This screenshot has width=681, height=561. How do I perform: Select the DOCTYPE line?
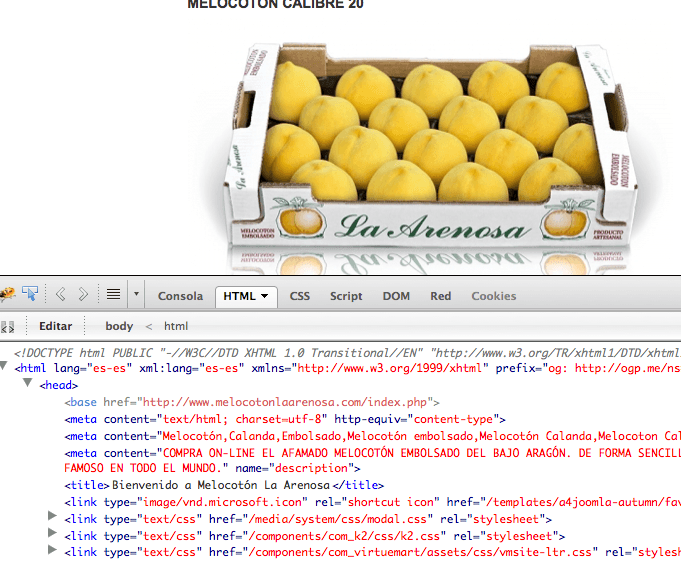[347, 353]
